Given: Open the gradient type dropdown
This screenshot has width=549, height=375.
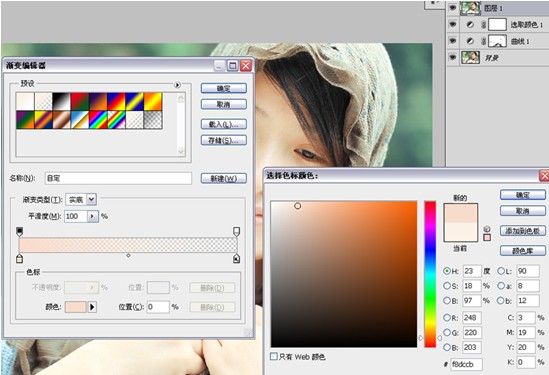Looking at the screenshot, I should [91, 200].
